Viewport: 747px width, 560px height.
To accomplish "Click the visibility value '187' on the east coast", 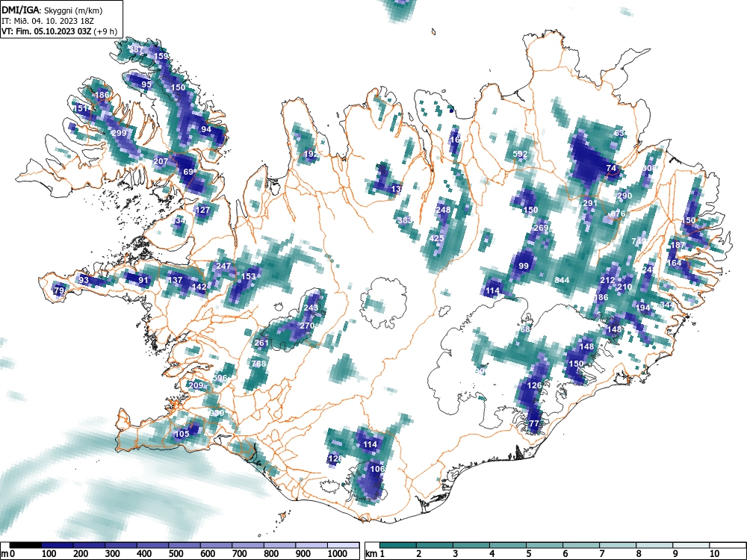I will pyautogui.click(x=677, y=245).
